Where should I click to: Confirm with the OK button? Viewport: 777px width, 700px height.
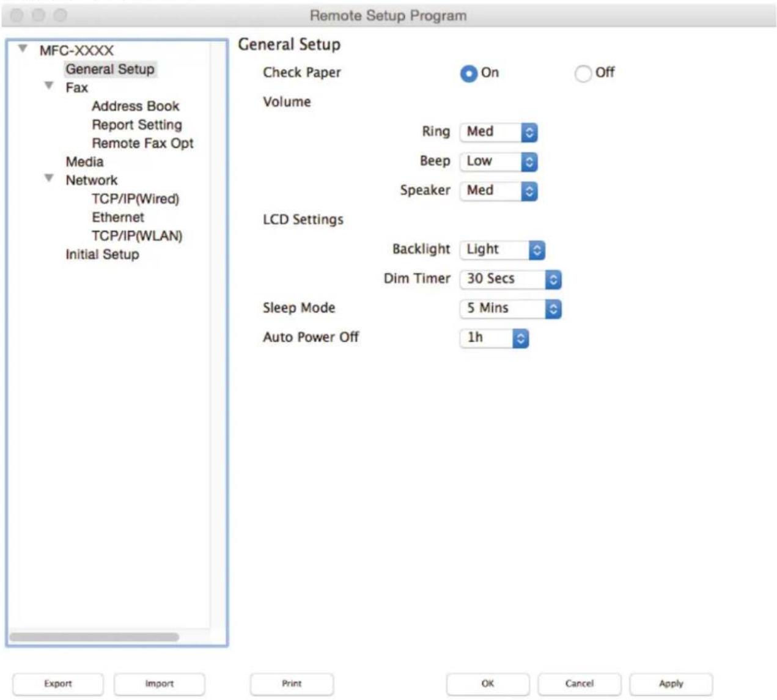tap(488, 683)
